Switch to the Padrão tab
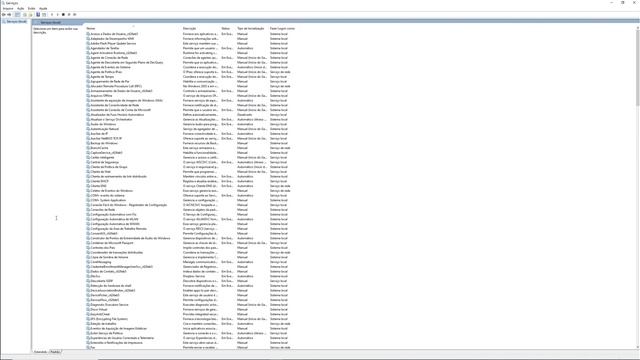640x360 pixels. coord(55,352)
